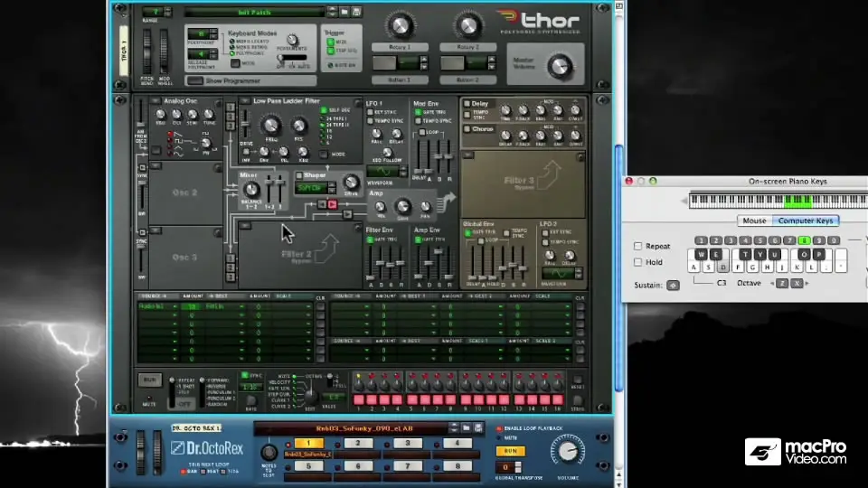Toggle LFO 1 Tempo Sync
Image resolution: width=868 pixels, height=488 pixels.
pos(371,120)
